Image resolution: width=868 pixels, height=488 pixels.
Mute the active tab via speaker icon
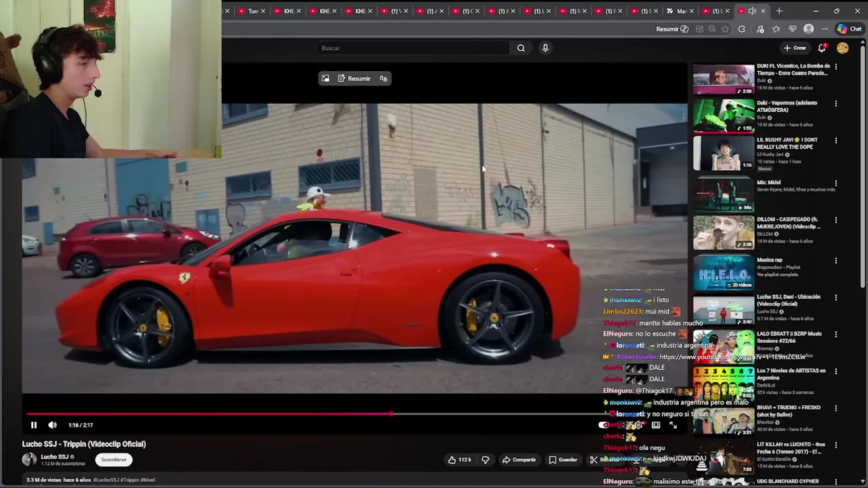(752, 11)
